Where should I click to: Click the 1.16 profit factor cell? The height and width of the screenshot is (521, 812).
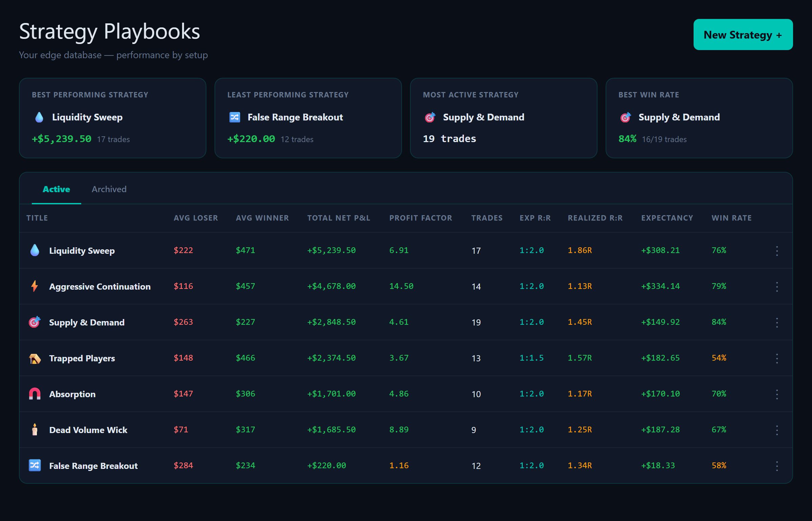tap(399, 466)
